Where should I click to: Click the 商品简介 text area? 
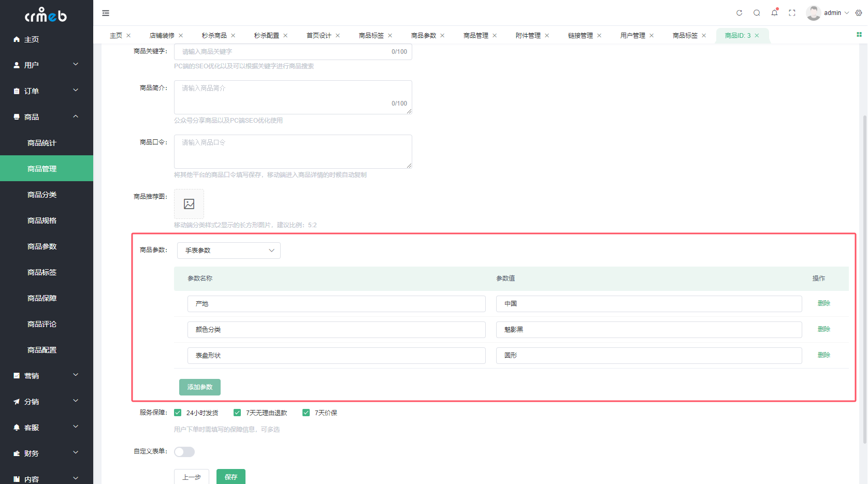tap(293, 97)
